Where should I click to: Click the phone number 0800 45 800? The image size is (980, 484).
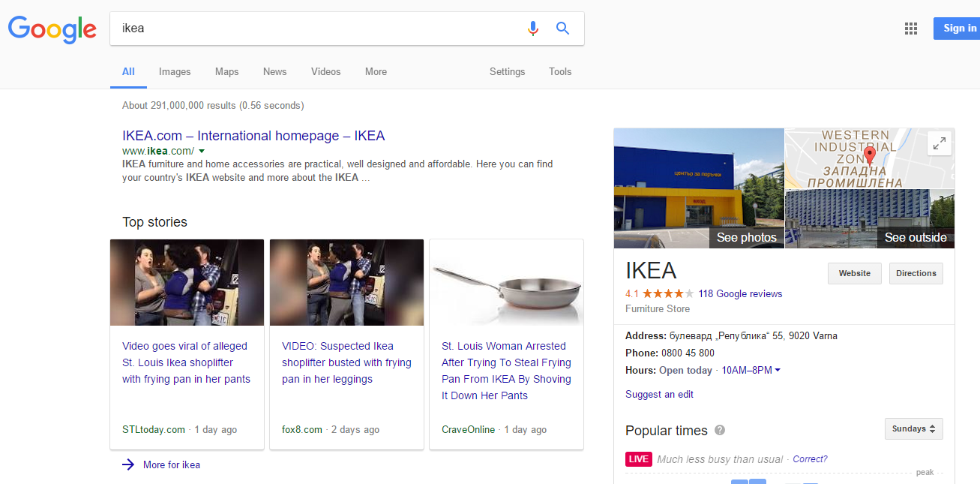pyautogui.click(x=688, y=353)
